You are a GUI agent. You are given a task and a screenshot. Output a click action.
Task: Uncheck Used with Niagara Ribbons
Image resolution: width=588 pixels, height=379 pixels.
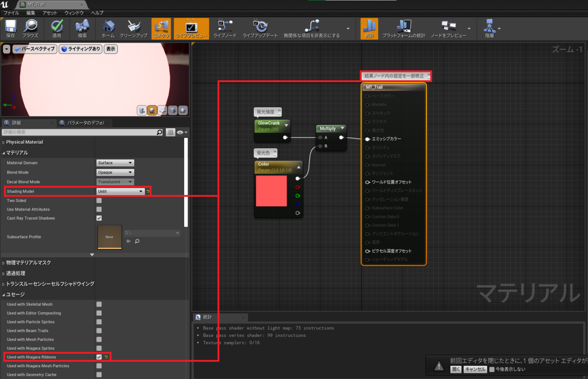pos(99,357)
